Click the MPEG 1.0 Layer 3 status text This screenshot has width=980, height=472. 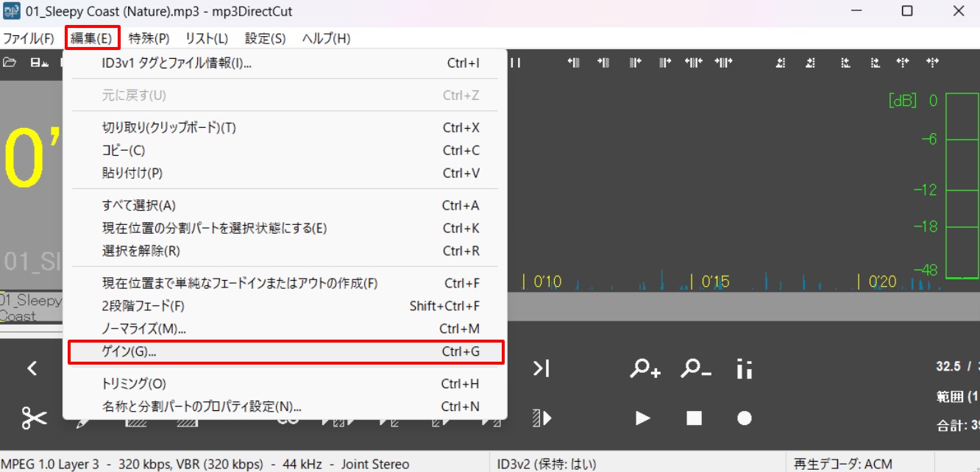click(x=205, y=464)
